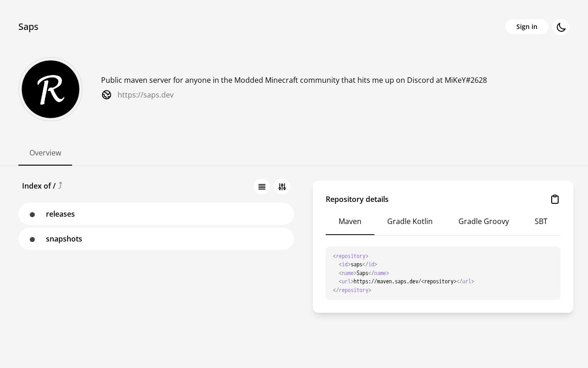Click the Saps site title

pos(28,27)
